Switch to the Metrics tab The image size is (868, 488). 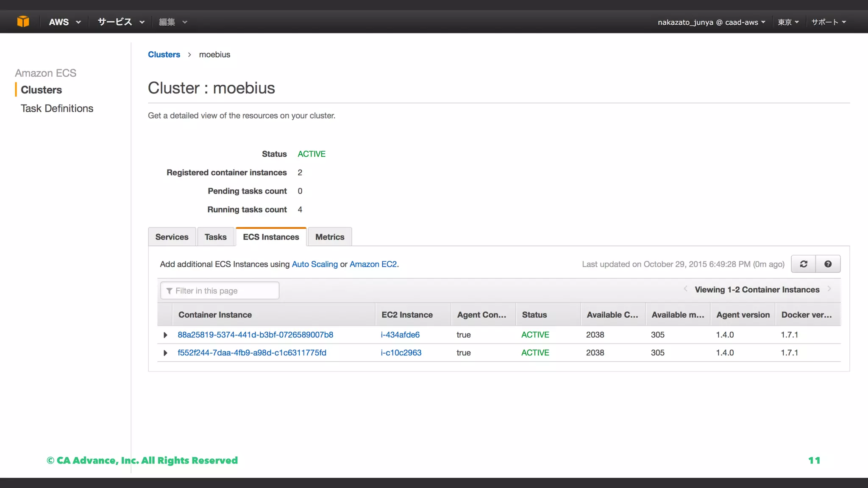coord(329,237)
